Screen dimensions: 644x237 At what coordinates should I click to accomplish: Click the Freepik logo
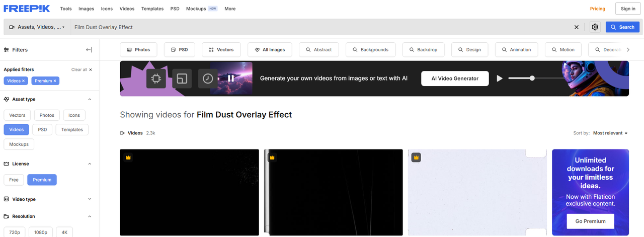[x=27, y=8]
